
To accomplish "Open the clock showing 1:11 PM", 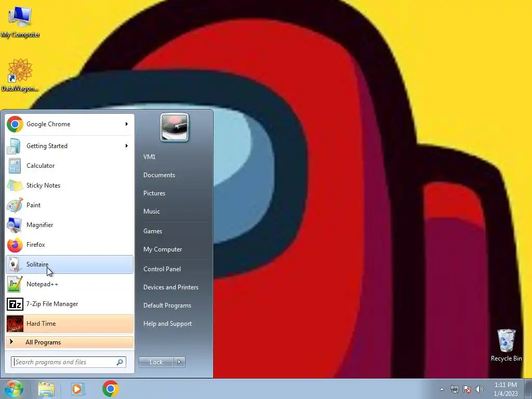I will pos(506,389).
